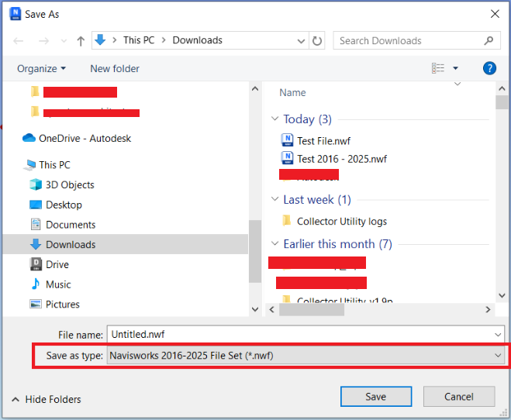
Task: Expand the address bar history dropdown
Action: coord(301,41)
